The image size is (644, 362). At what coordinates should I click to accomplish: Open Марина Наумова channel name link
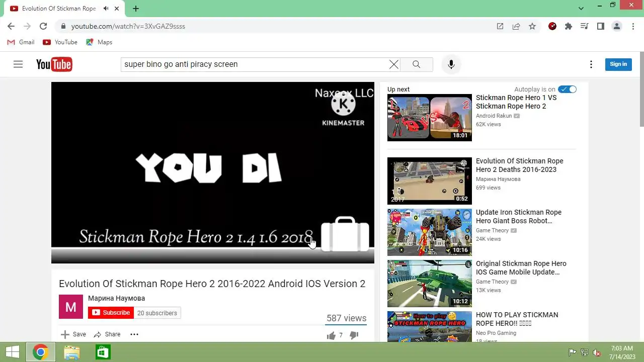tap(116, 298)
